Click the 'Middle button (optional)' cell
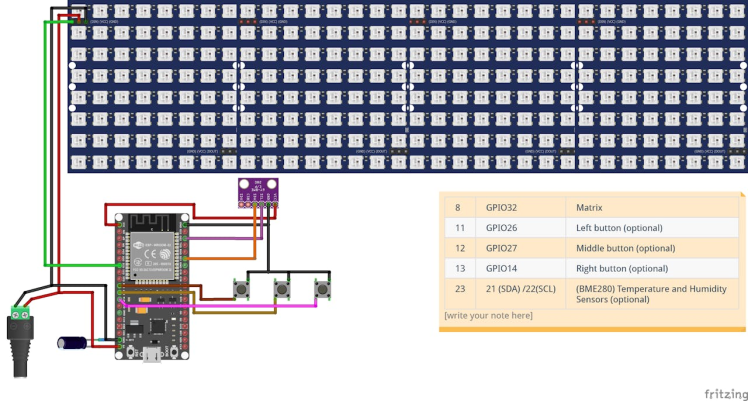748x401 pixels. coord(652,248)
